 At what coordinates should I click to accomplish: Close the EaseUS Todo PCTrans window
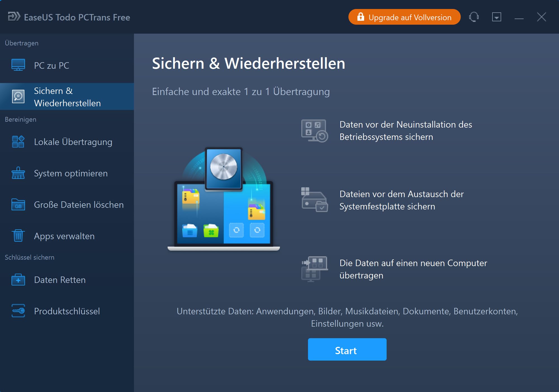coord(542,17)
